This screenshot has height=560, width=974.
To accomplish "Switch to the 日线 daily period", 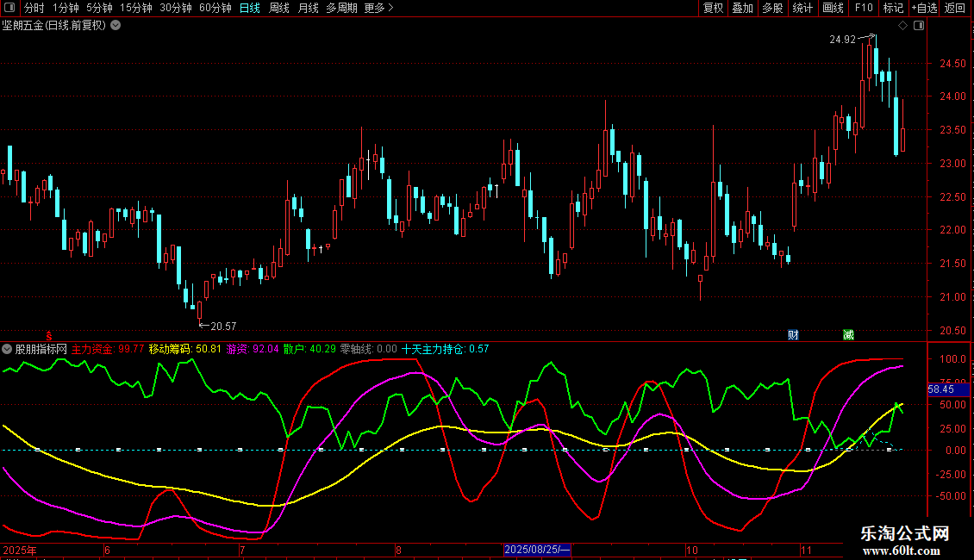I will pos(249,8).
